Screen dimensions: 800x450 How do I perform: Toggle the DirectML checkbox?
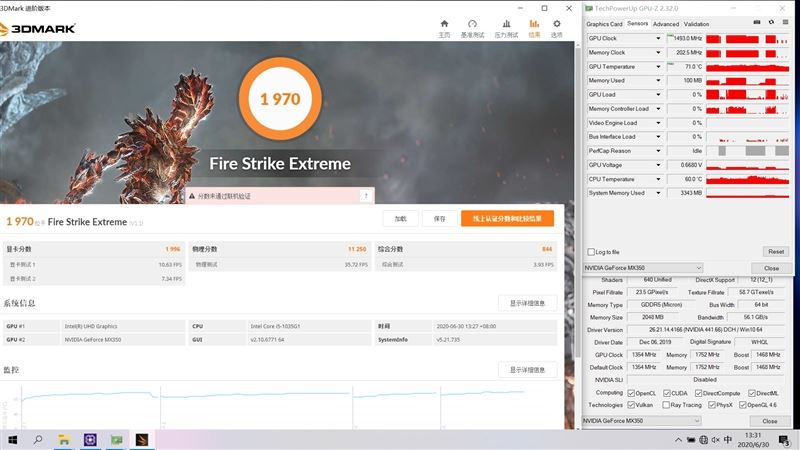click(752, 393)
